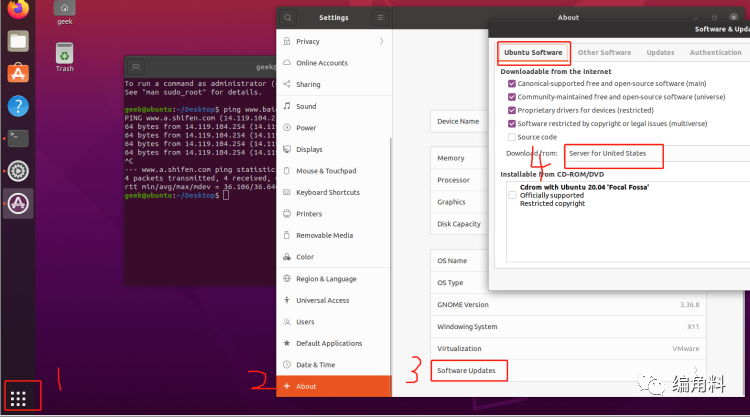Image resolution: width=750 pixels, height=417 pixels.
Task: Open Software Updater dock icon
Action: (18, 203)
